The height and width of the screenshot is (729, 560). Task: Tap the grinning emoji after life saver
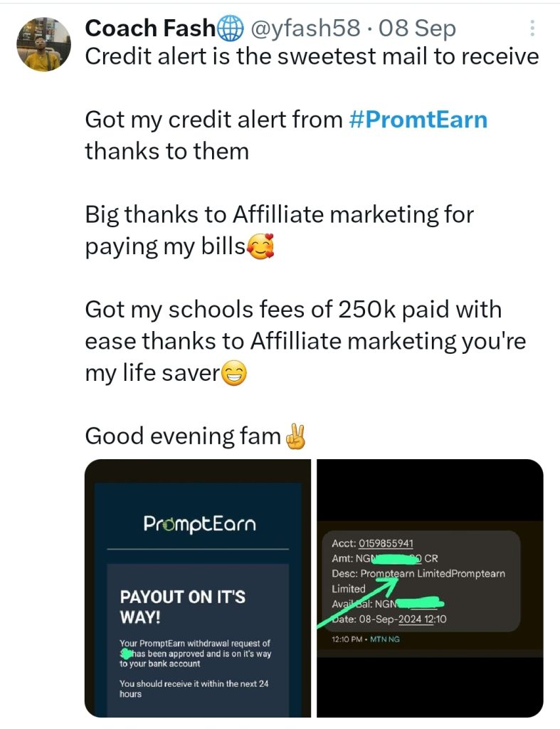[234, 373]
